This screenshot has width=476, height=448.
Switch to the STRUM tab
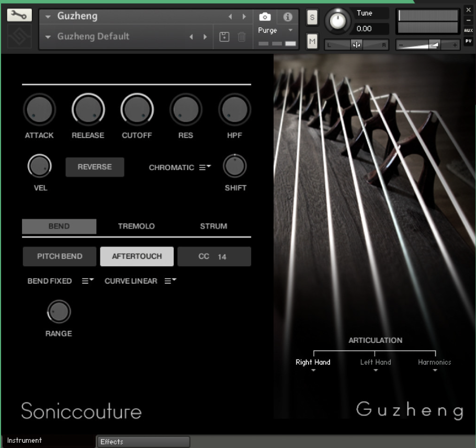tap(213, 226)
